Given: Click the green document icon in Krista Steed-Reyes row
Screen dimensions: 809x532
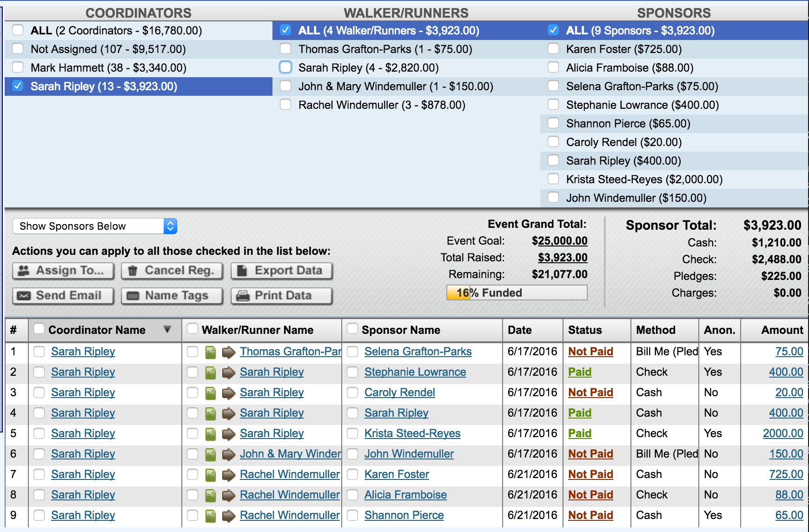Looking at the screenshot, I should tap(211, 434).
